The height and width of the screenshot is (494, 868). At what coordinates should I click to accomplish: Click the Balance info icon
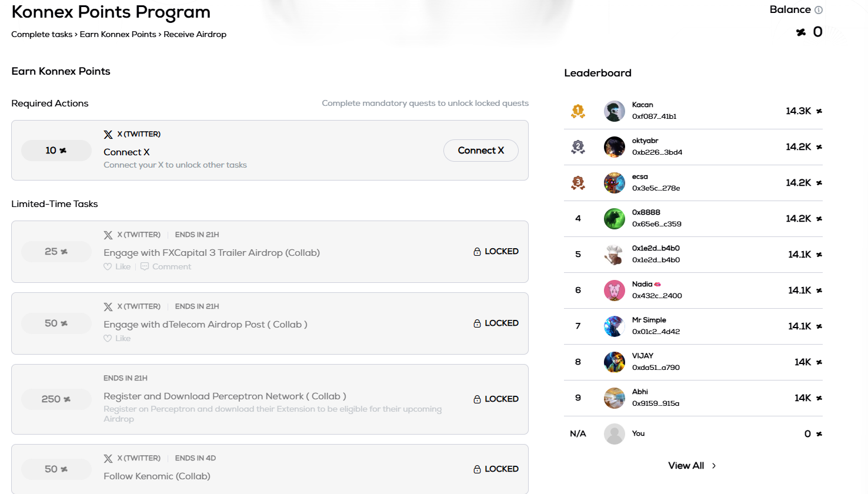(819, 10)
